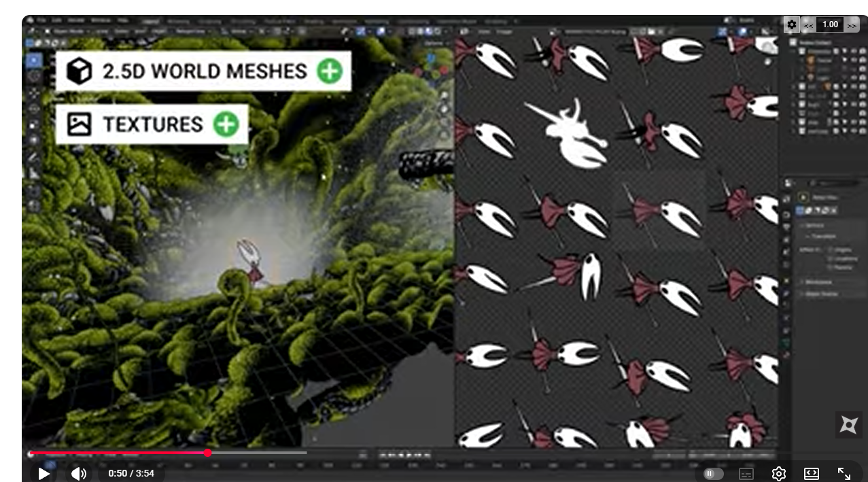The height and width of the screenshot is (482, 868).
Task: Open the video player settings gear
Action: coord(779,473)
